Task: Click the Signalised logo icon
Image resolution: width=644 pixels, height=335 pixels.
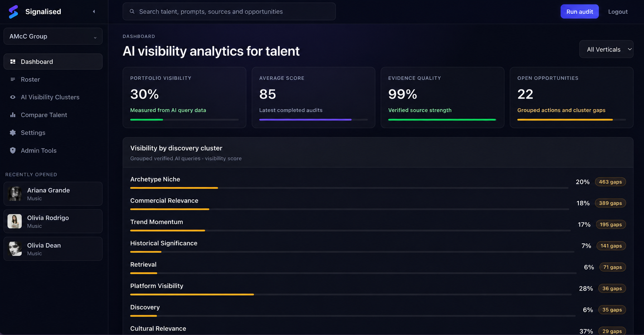Action: coord(13,12)
